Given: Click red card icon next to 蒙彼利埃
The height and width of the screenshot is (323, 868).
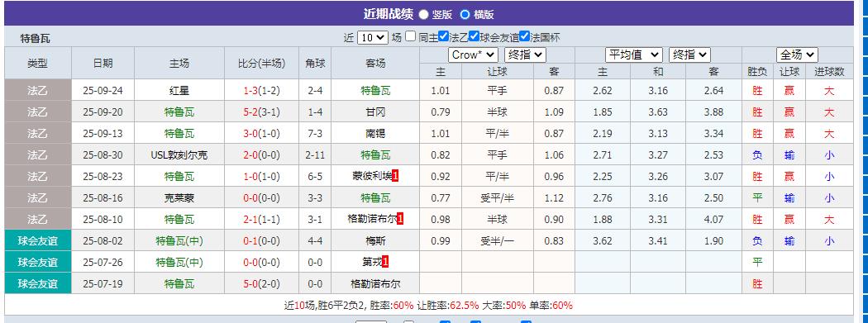Looking at the screenshot, I should 395,177.
